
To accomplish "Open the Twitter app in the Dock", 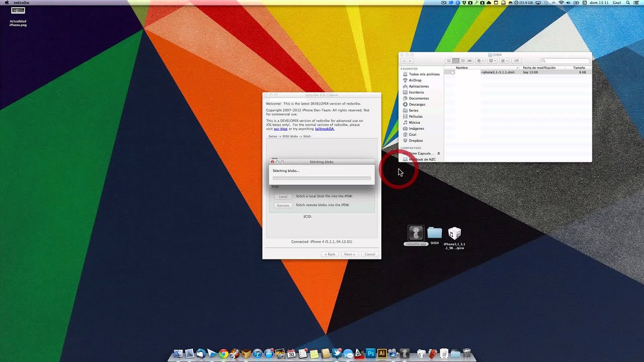I will click(x=337, y=353).
